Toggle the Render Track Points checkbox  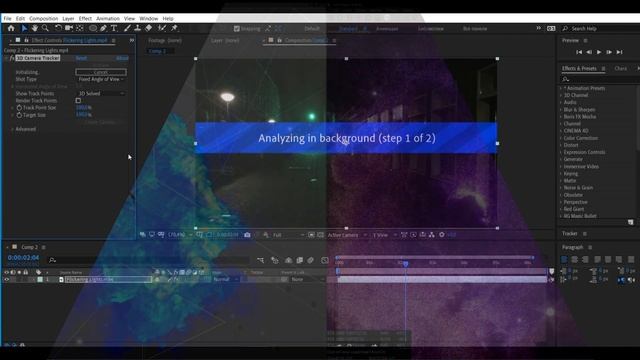pyautogui.click(x=78, y=100)
